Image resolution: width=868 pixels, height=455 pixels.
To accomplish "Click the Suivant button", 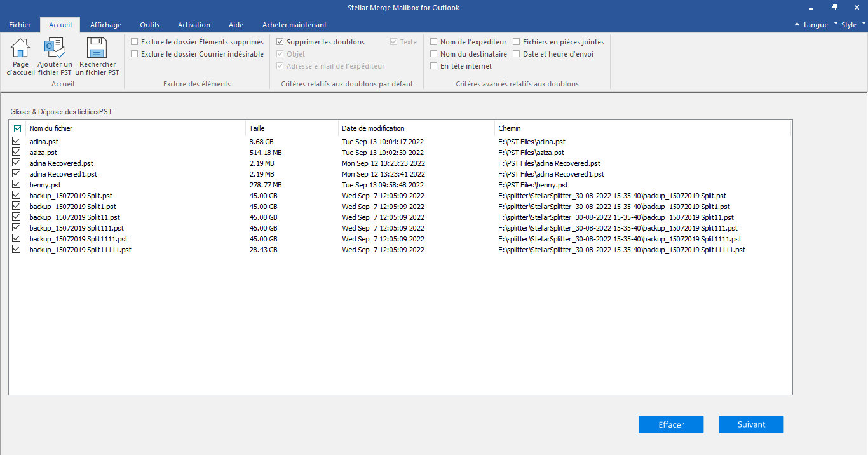I will tap(750, 424).
